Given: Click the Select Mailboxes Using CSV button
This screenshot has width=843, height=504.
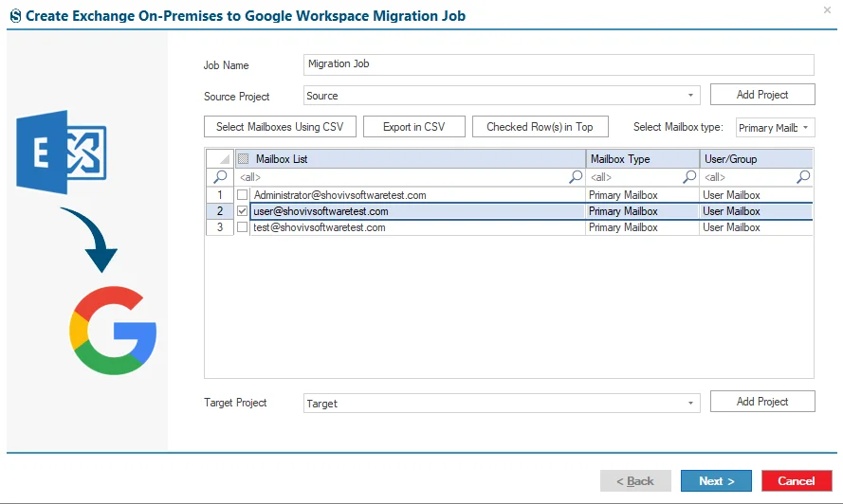Looking at the screenshot, I should click(x=280, y=127).
